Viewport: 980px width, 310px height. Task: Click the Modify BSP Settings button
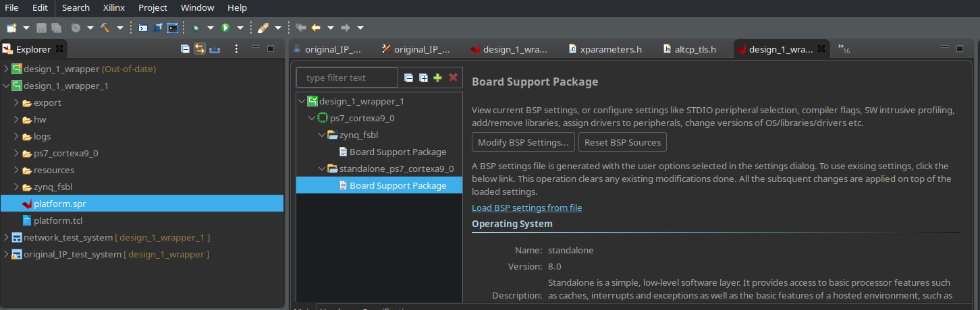tap(523, 142)
